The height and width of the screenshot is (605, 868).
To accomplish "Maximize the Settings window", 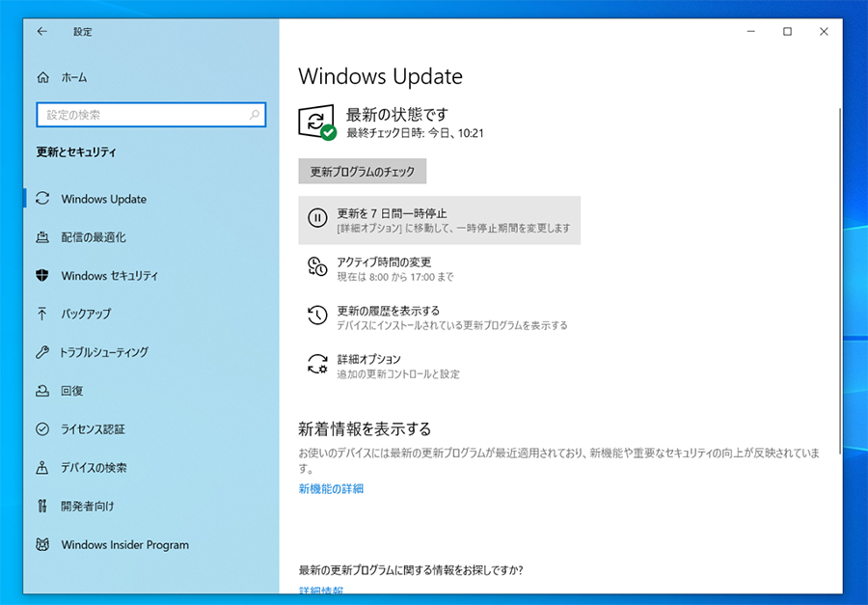I will 787,32.
